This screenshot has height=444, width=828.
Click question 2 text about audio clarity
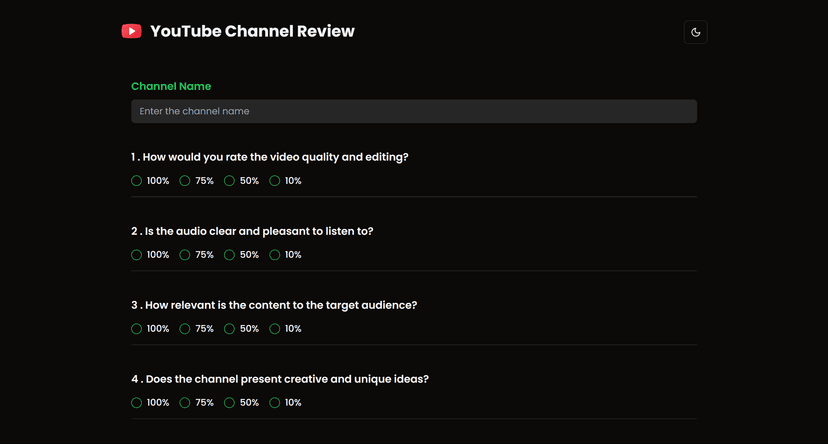point(252,231)
